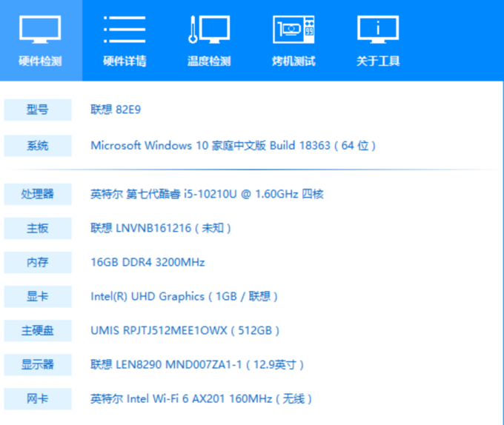The height and width of the screenshot is (425, 504).
Task: Click the 显卡 label
Action: (x=38, y=296)
